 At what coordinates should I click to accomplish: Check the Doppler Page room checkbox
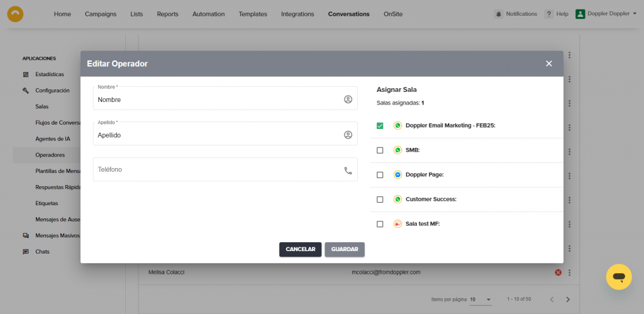380,175
